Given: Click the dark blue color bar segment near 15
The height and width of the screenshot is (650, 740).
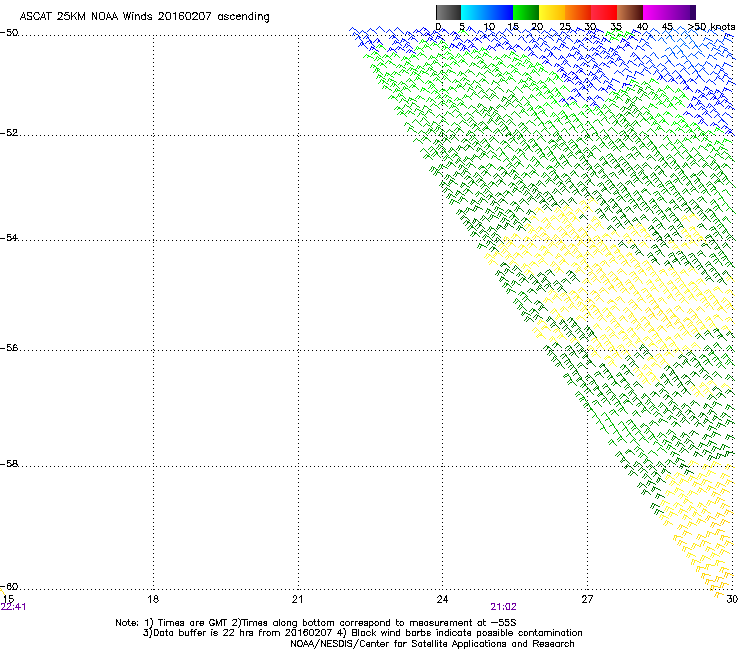Looking at the screenshot, I should tap(499, 12).
